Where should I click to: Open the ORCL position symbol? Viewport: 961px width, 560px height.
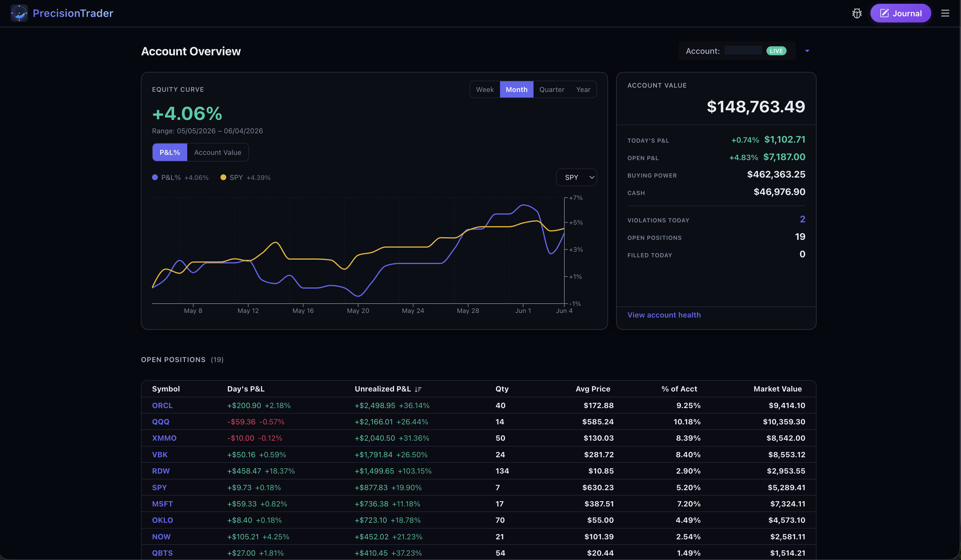click(x=162, y=406)
